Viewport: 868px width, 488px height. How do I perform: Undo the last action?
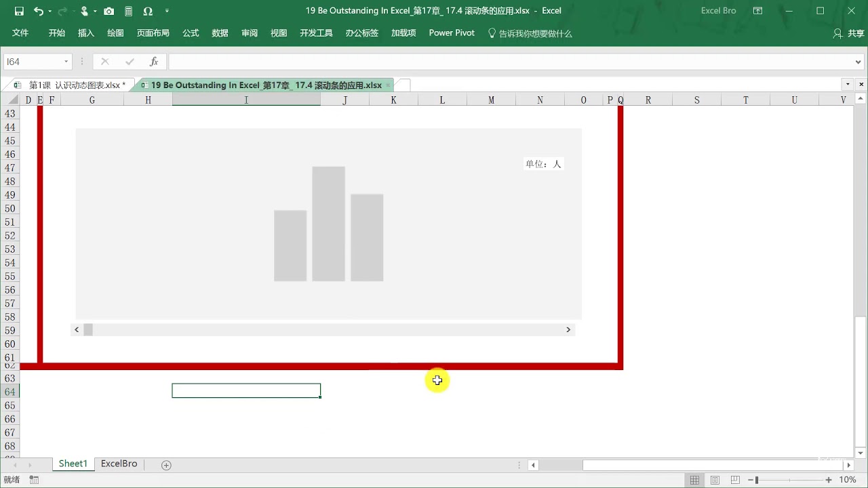coord(38,11)
